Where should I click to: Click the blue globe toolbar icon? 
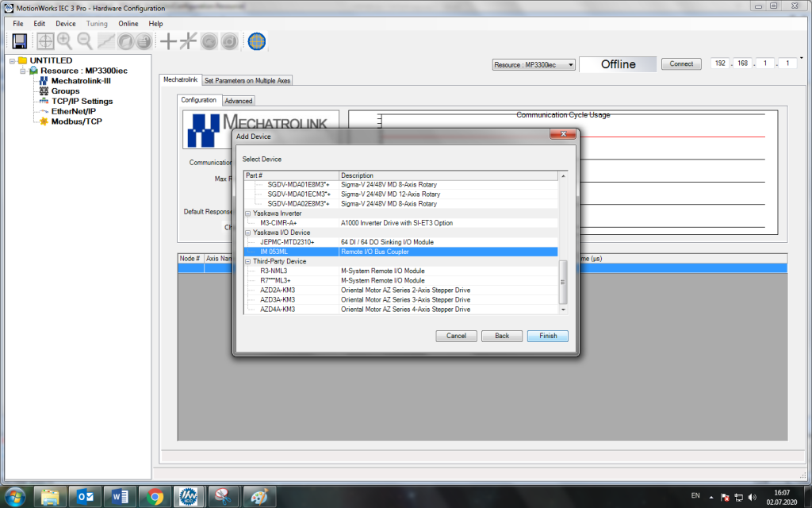pyautogui.click(x=257, y=41)
